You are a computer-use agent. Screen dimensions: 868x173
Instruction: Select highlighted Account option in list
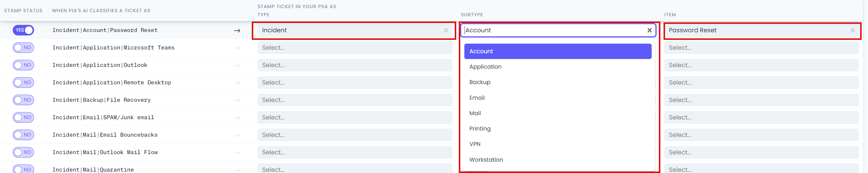[x=558, y=51]
